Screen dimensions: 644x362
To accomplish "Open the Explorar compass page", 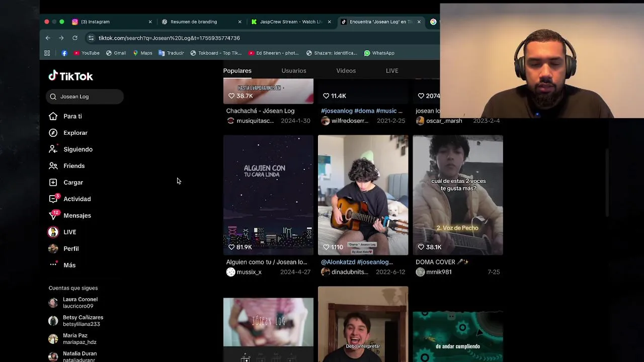I will (68, 133).
